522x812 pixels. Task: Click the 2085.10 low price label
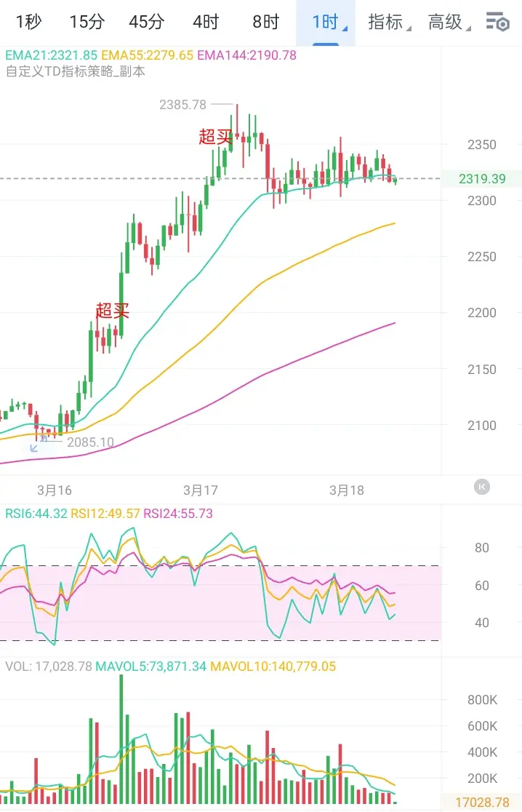[x=91, y=442]
